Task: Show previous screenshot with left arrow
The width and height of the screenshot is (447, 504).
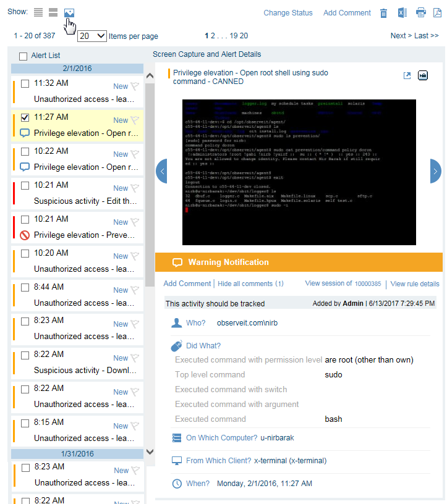Action: tap(161, 171)
